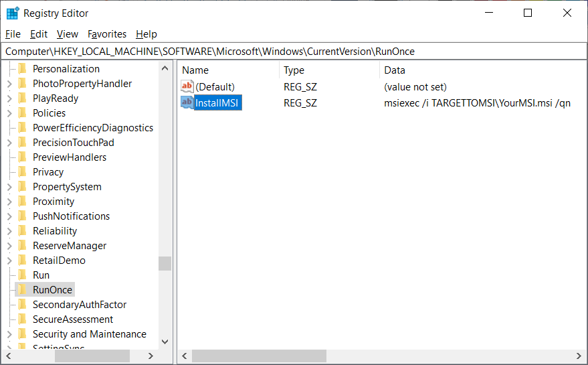Sort values by Data column header
The image size is (588, 365).
pos(483,70)
